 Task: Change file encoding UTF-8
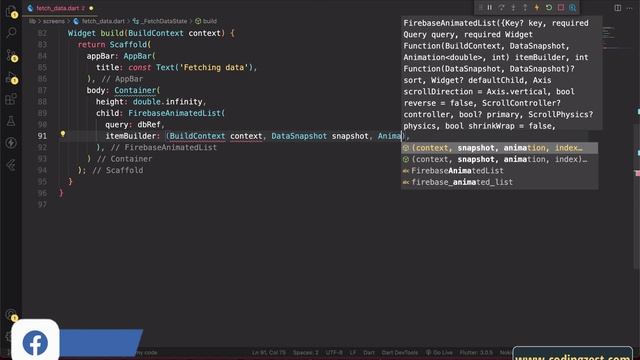click(x=334, y=352)
